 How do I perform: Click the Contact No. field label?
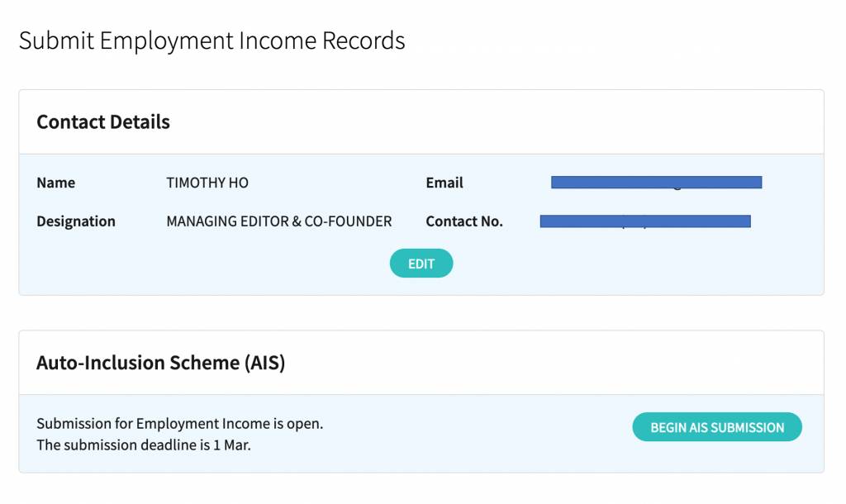click(464, 221)
